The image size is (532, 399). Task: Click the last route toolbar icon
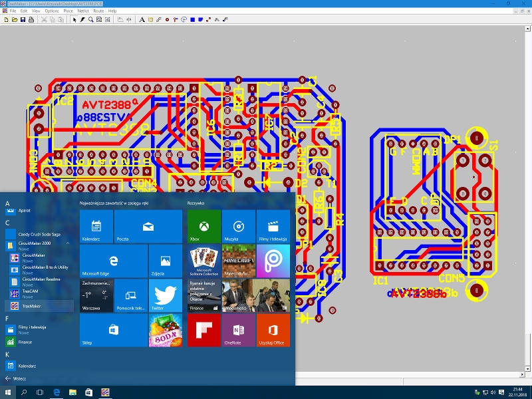point(225,20)
